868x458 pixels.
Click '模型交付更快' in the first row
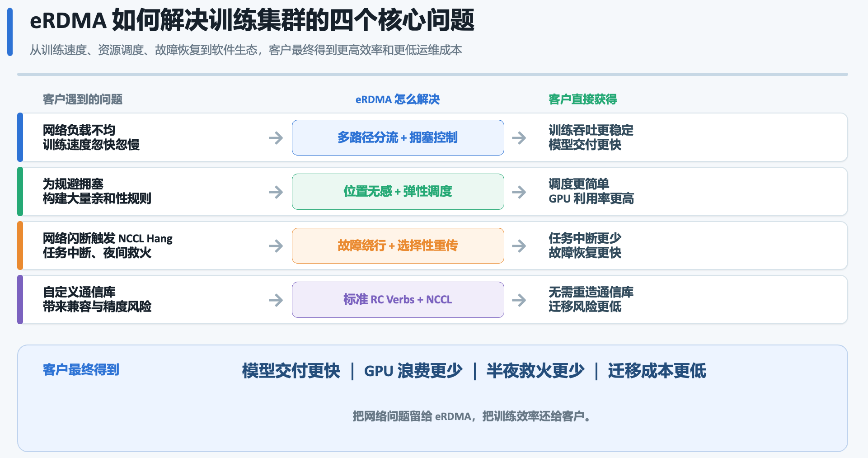[585, 145]
